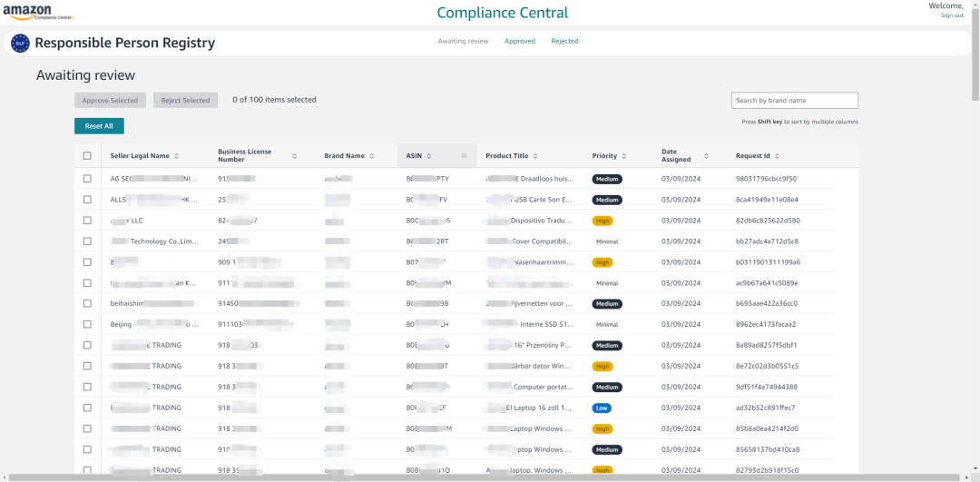Image resolution: width=980 pixels, height=482 pixels.
Task: Sort by Request Id arrows
Action: pyautogui.click(x=777, y=156)
